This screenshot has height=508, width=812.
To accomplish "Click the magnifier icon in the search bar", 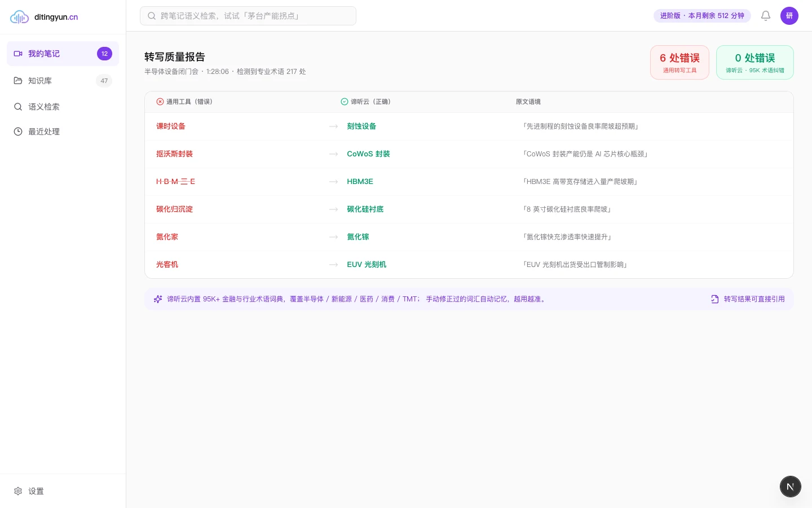I will [x=152, y=16].
